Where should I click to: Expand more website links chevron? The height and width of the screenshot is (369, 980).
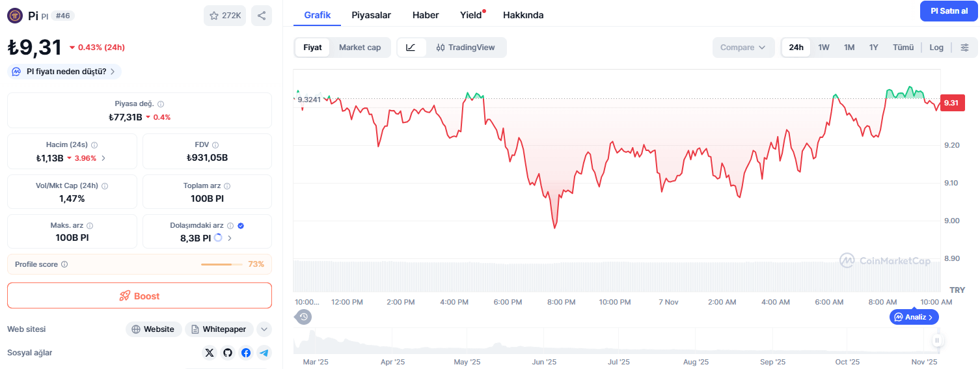point(264,329)
